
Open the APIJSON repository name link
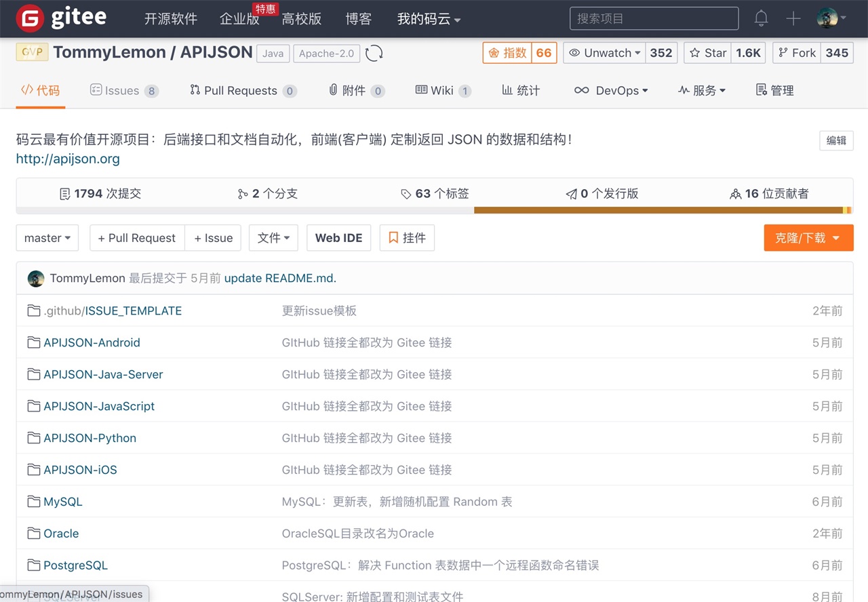pyautogui.click(x=216, y=52)
